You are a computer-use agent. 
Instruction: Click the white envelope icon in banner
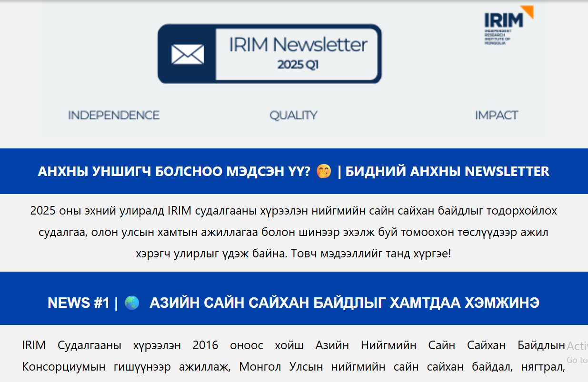tap(188, 54)
